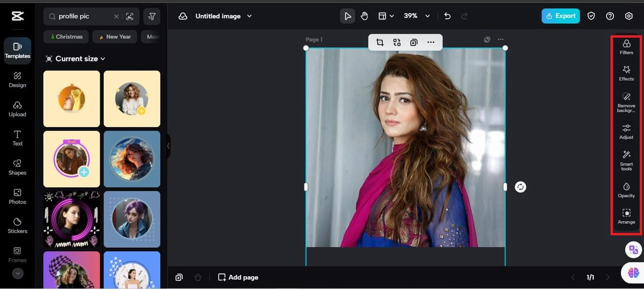The image size is (644, 289).
Task: Select the New Year category chip
Action: (115, 37)
